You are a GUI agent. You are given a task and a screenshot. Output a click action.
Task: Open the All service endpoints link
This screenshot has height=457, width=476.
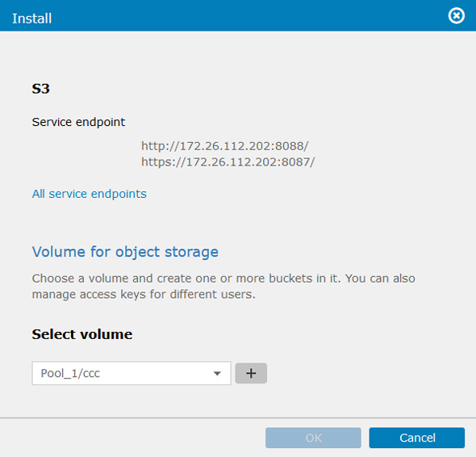(x=90, y=194)
